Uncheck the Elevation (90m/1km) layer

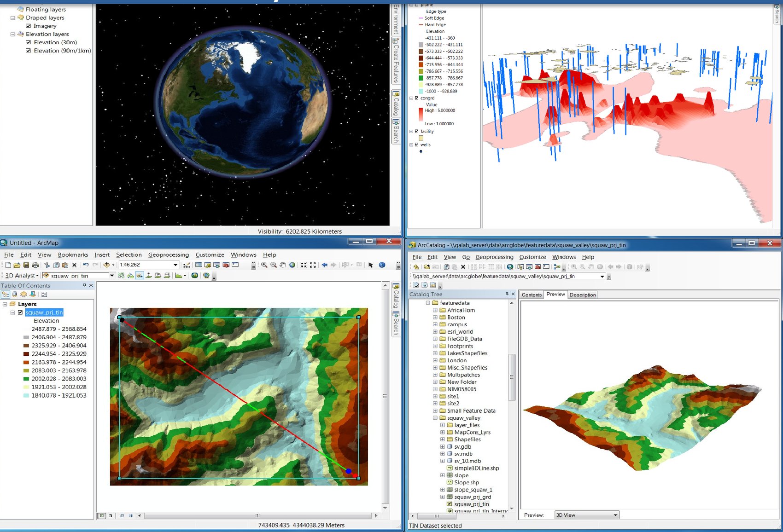[29, 51]
